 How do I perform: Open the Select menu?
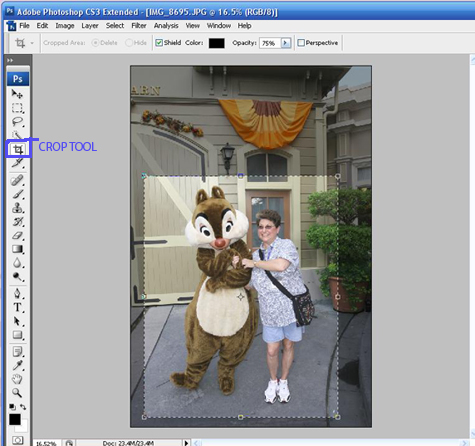(x=115, y=26)
